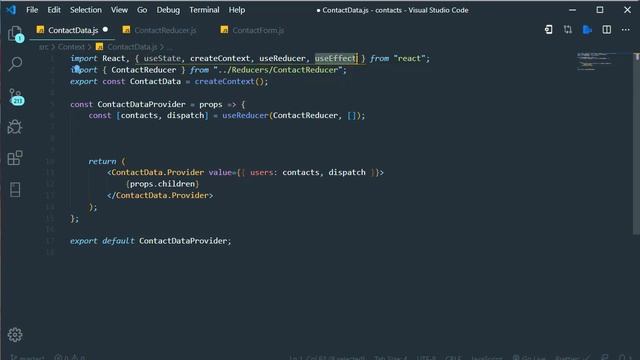Open the Debug menu
This screenshot has width=640, height=360.
point(168,10)
